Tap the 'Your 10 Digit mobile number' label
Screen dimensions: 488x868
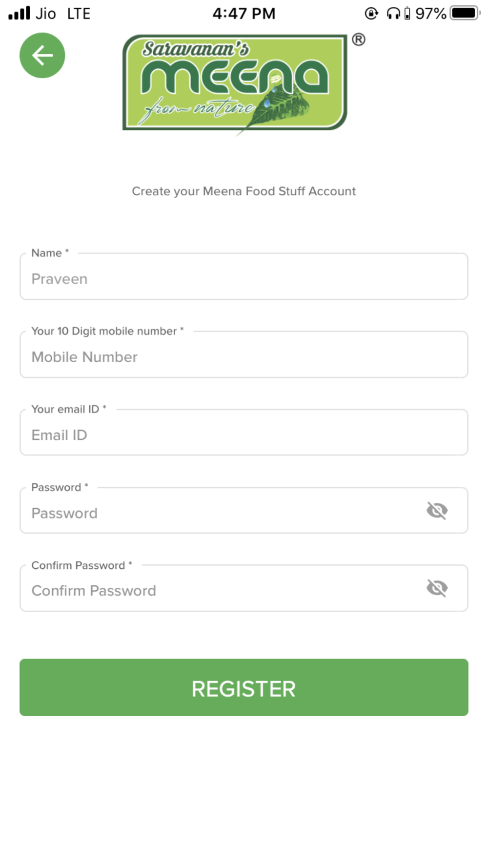pyautogui.click(x=107, y=331)
